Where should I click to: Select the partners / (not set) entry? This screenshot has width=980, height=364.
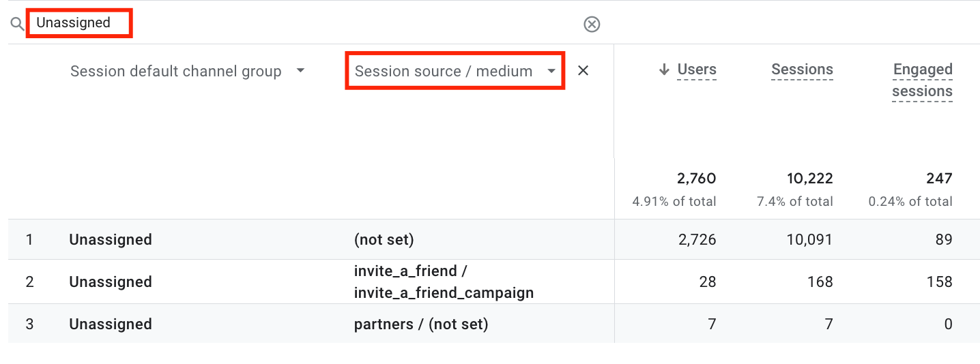421,324
